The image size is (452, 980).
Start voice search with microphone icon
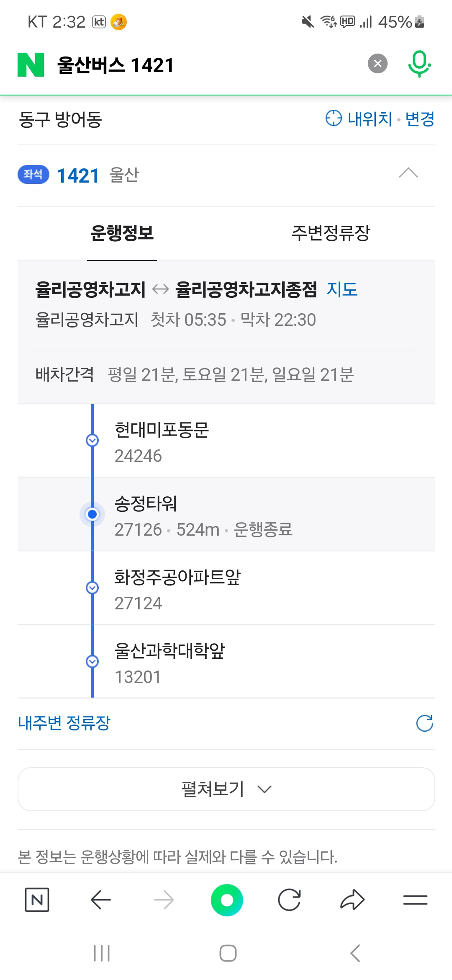coord(419,64)
